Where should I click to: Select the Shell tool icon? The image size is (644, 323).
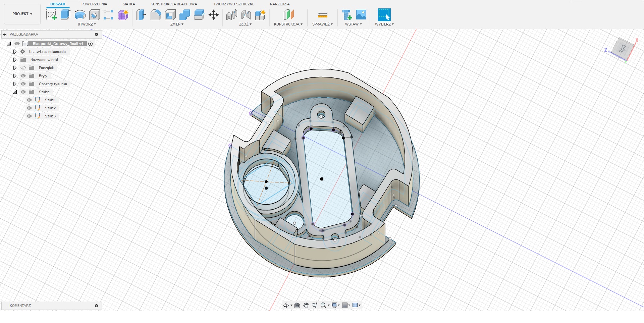coord(170,15)
